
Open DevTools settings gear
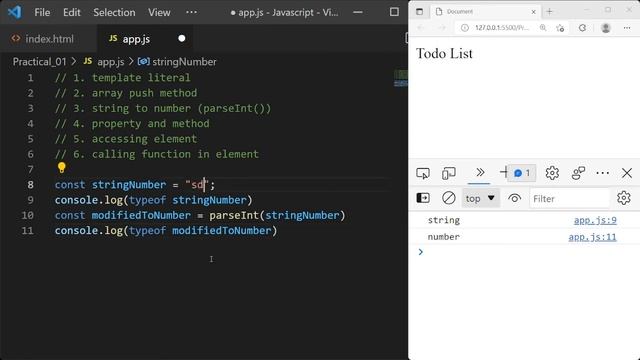click(x=552, y=173)
